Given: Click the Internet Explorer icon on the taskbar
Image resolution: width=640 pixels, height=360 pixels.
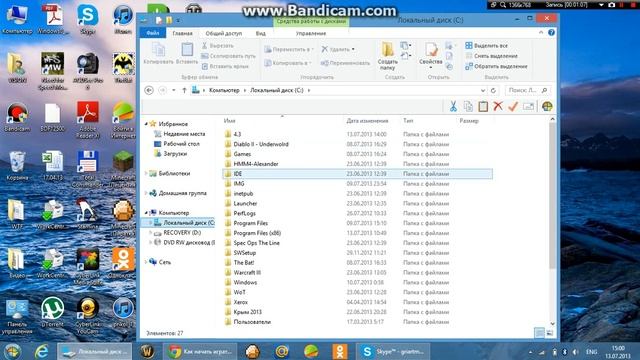Looking at the screenshot, I should coord(41,351).
